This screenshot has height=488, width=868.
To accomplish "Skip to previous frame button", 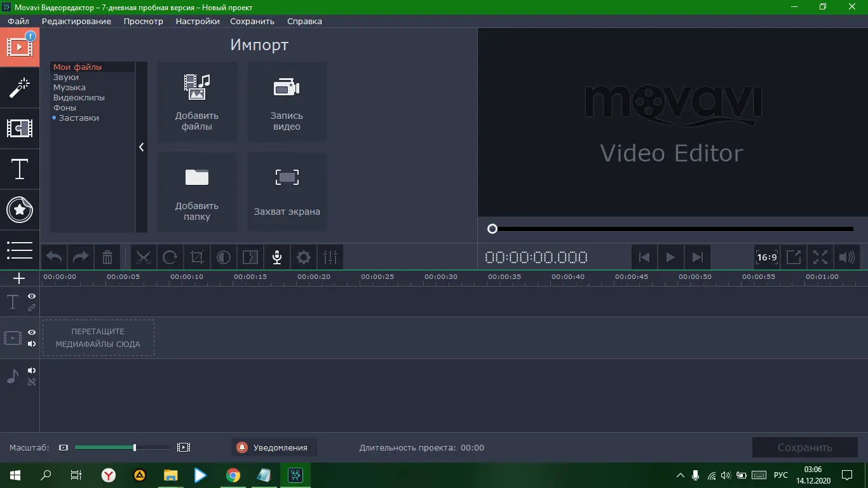I will pyautogui.click(x=644, y=257).
